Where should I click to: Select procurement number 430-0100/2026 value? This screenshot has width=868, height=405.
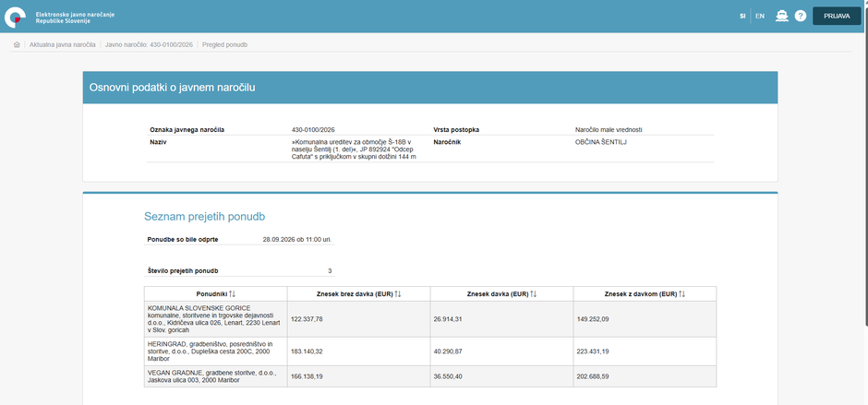tap(313, 130)
